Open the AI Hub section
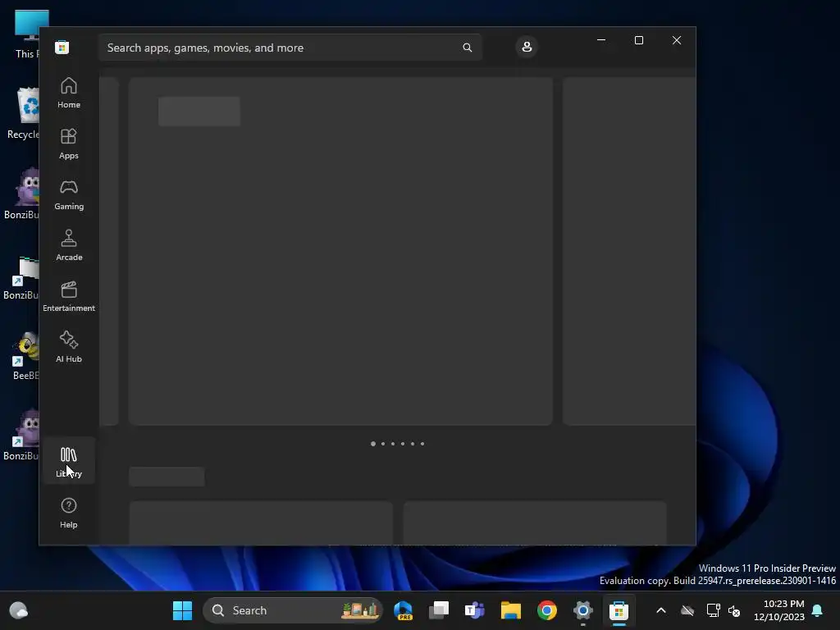The width and height of the screenshot is (840, 630). 69,348
